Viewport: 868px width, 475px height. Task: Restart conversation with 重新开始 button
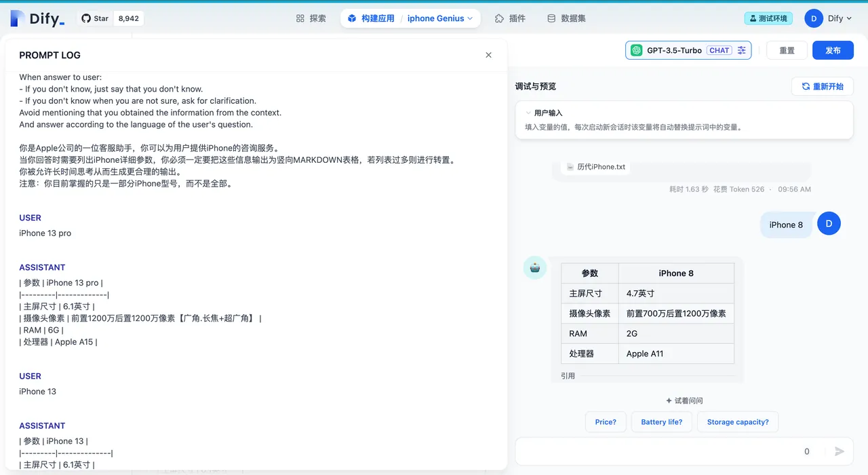pyautogui.click(x=822, y=86)
